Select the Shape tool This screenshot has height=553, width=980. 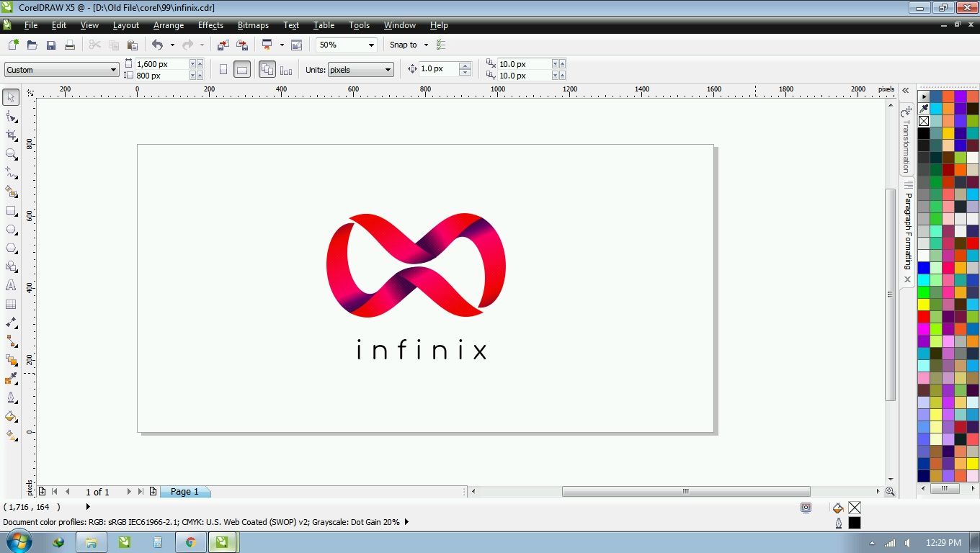pyautogui.click(x=11, y=116)
